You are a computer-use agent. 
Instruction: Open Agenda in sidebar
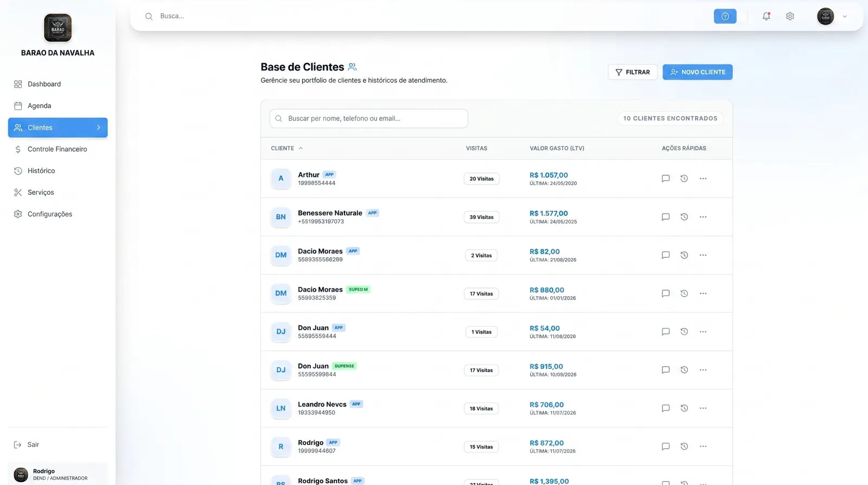58,106
